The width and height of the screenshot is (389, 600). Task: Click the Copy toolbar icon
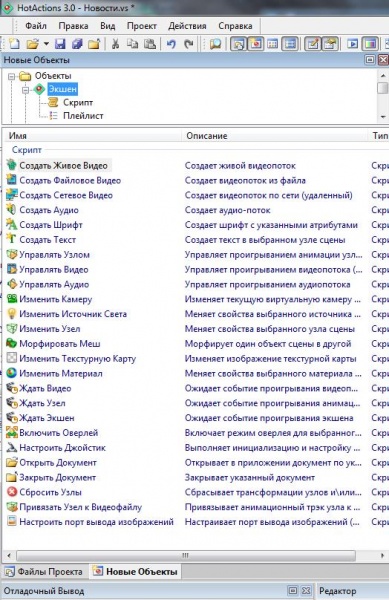pos(132,44)
